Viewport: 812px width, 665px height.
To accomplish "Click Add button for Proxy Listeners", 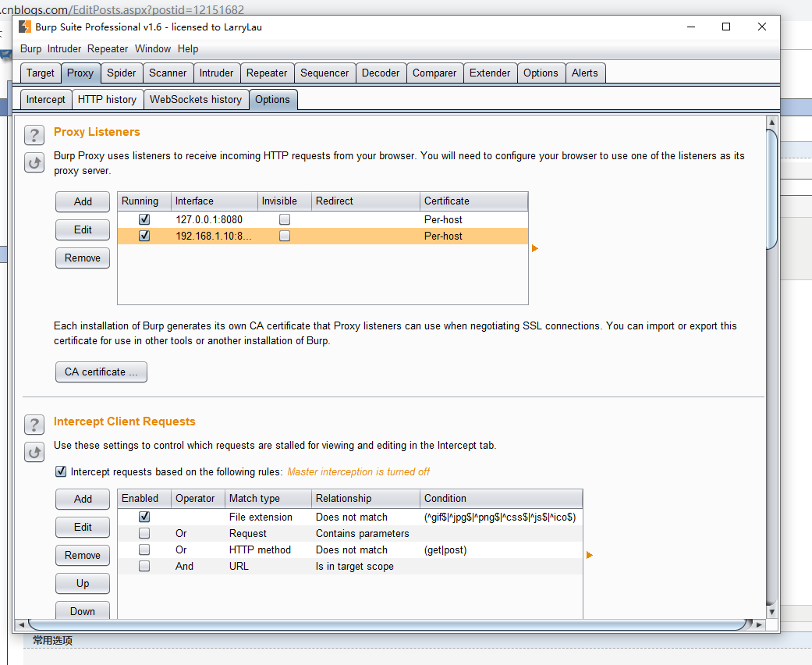I will [x=83, y=201].
